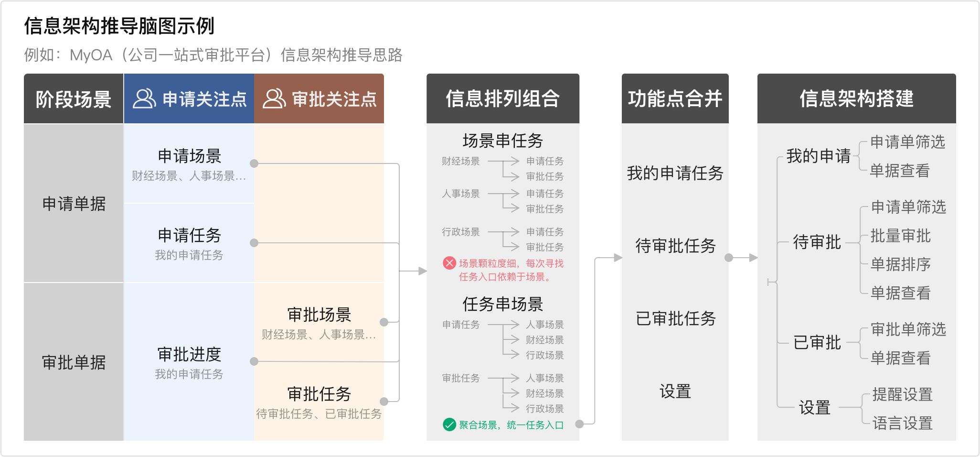Click the 审批进度 heading
980x457 pixels.
190,354
